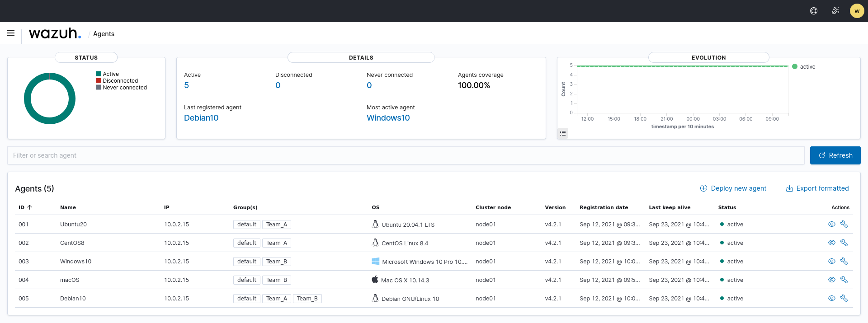Deploy new agent

733,188
